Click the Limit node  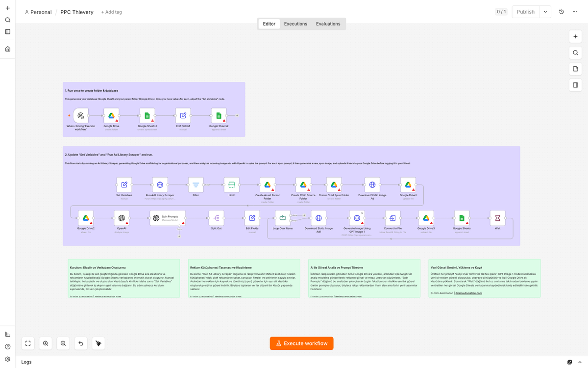[x=231, y=185]
